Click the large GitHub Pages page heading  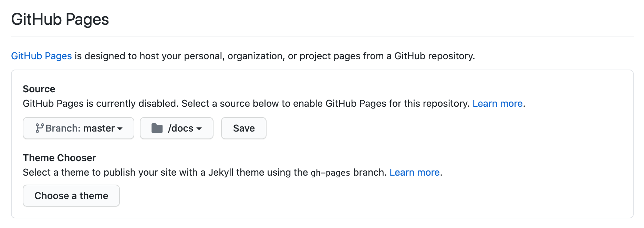tap(60, 19)
